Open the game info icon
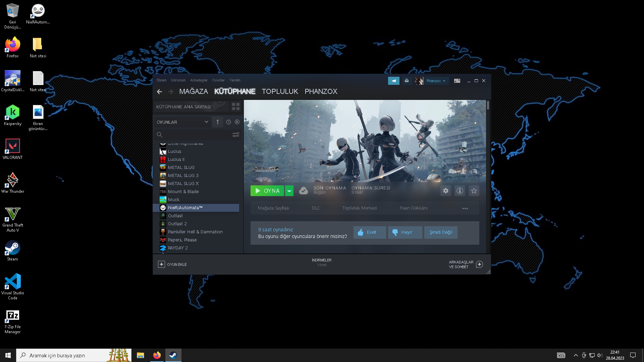Screen dimensions: 644x362 (460, 191)
